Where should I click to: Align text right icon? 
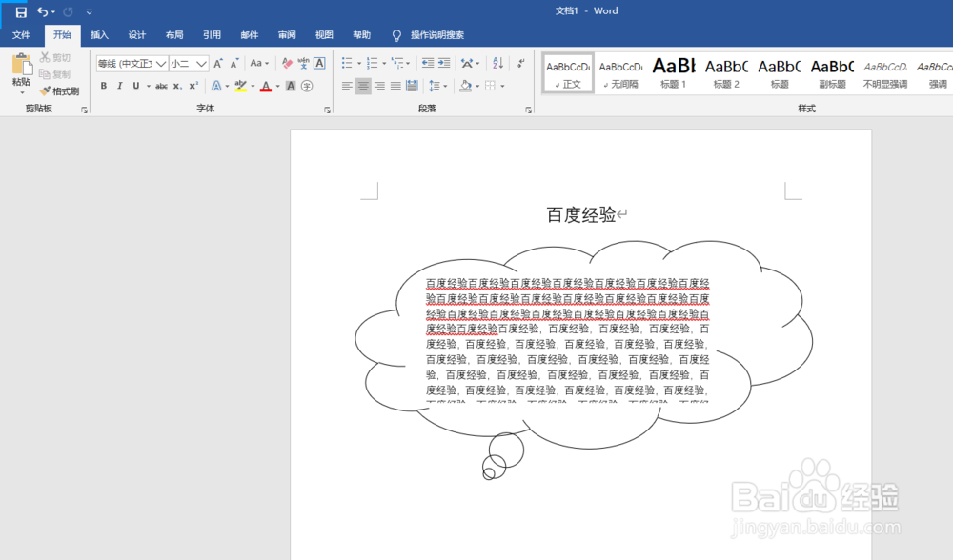(x=379, y=87)
